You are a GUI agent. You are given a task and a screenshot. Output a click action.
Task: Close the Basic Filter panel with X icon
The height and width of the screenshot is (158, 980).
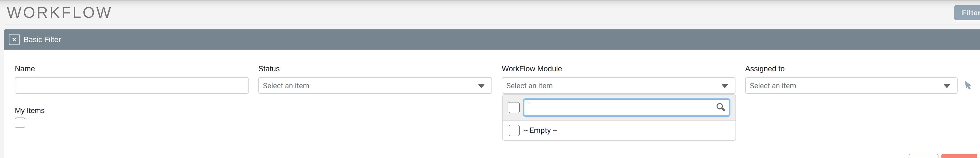pyautogui.click(x=14, y=39)
